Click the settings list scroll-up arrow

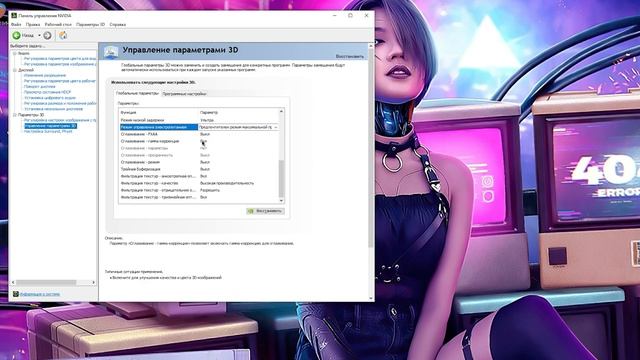[x=281, y=111]
